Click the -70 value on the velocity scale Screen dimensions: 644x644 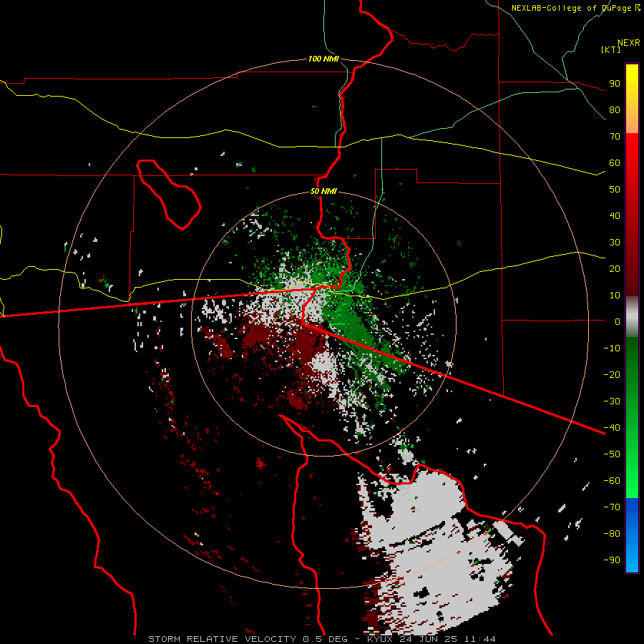tap(612, 507)
